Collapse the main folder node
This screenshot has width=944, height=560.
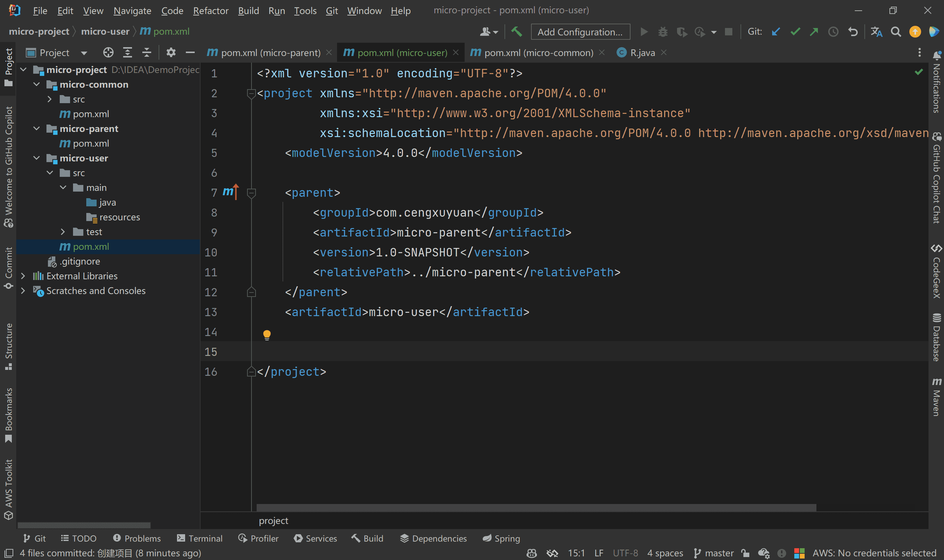click(63, 187)
